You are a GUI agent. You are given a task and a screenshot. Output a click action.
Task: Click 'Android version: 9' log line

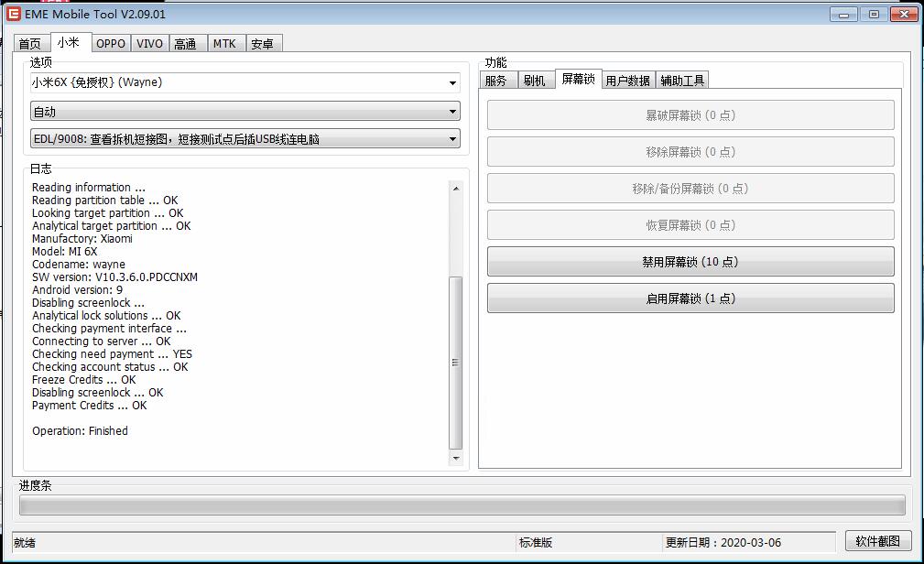pyautogui.click(x=77, y=290)
